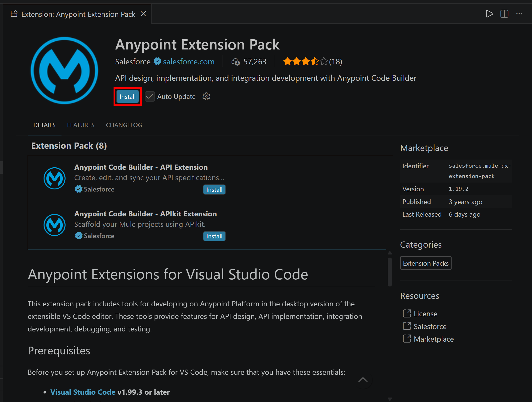Click the Published value 3 years ago
532x402 pixels.
click(466, 202)
